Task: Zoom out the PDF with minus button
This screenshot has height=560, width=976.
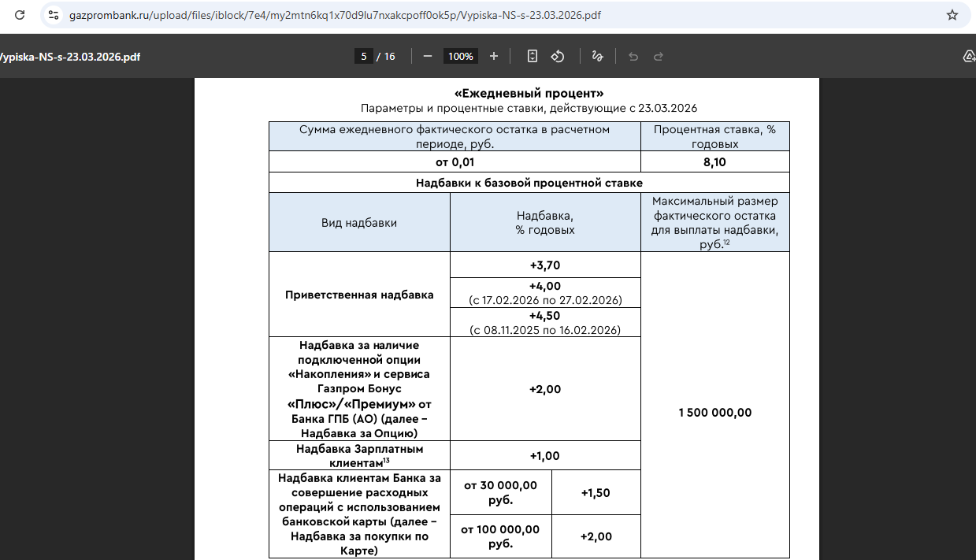Action: coord(428,56)
